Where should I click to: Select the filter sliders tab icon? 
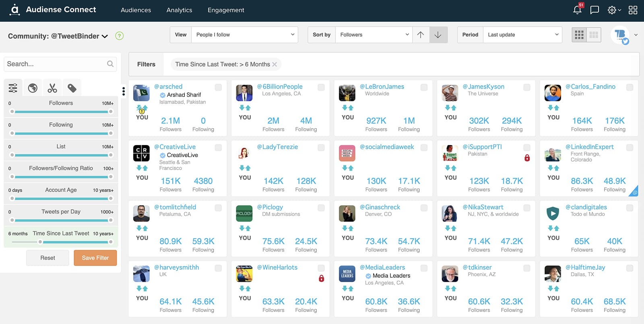click(13, 88)
